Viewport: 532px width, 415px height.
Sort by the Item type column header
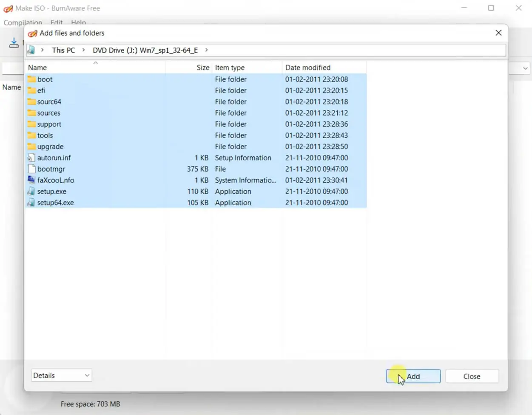click(x=247, y=68)
